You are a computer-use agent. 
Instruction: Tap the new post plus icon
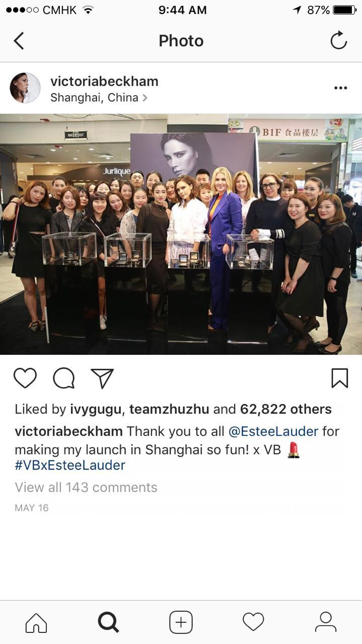click(x=181, y=622)
